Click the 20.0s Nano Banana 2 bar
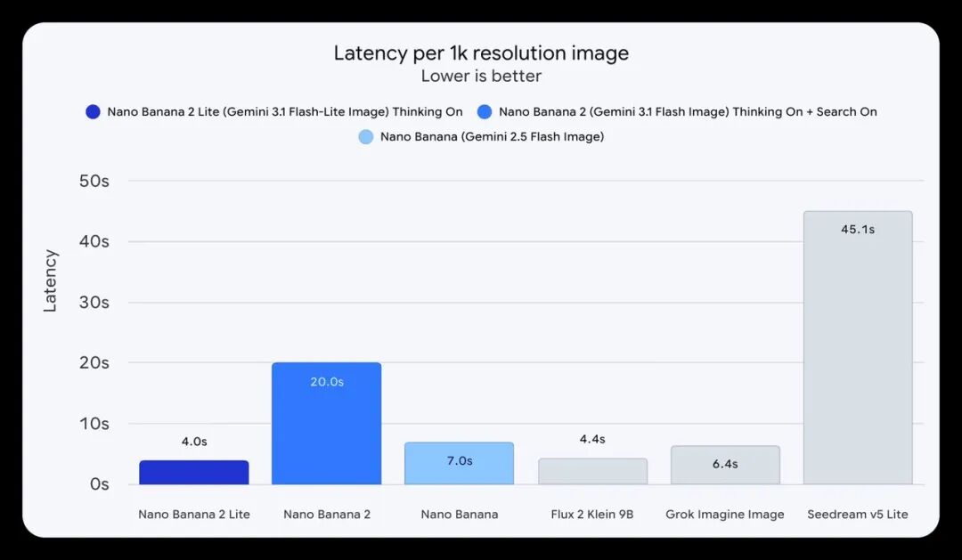 [x=326, y=423]
